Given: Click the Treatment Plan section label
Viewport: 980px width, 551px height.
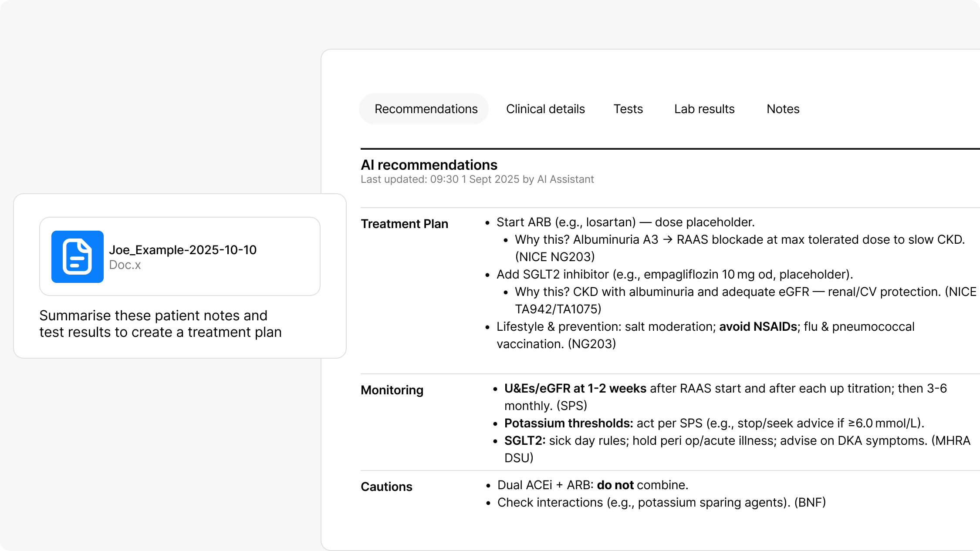Looking at the screenshot, I should coord(404,224).
